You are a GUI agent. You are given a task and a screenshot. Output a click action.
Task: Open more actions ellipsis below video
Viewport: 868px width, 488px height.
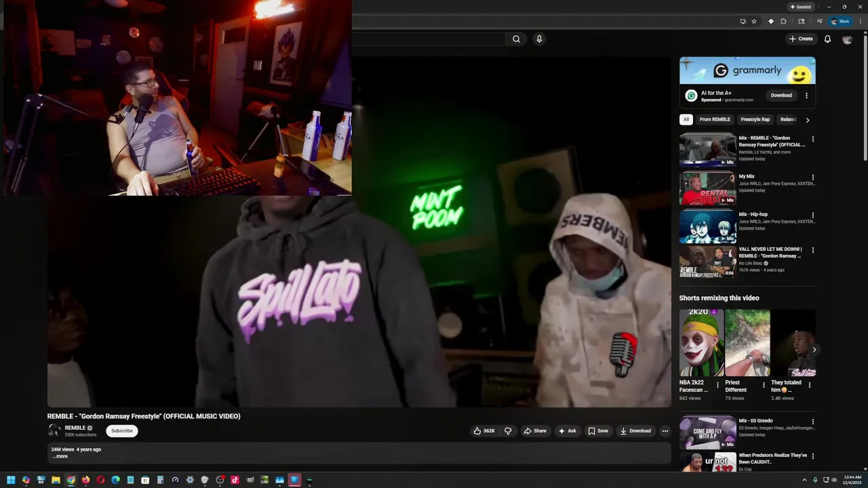(665, 431)
